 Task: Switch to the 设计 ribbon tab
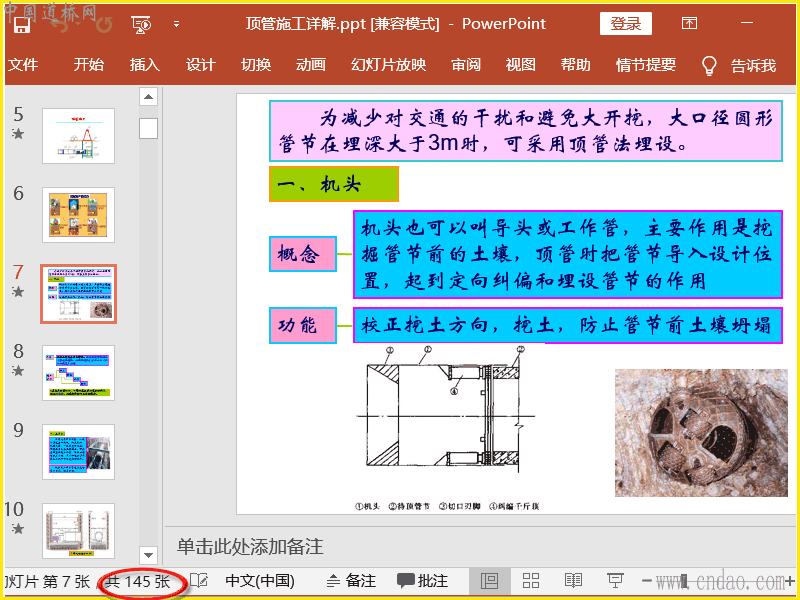pos(200,65)
